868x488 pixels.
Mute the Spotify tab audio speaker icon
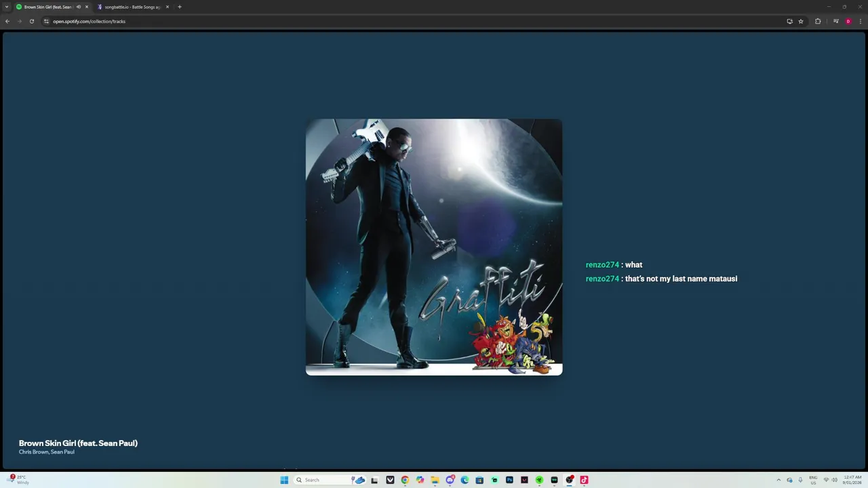tap(79, 7)
